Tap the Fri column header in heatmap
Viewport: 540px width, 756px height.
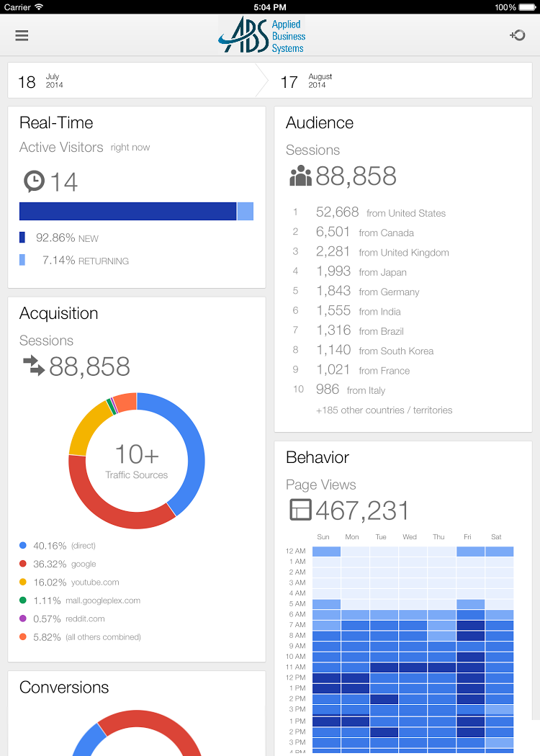coord(467,536)
